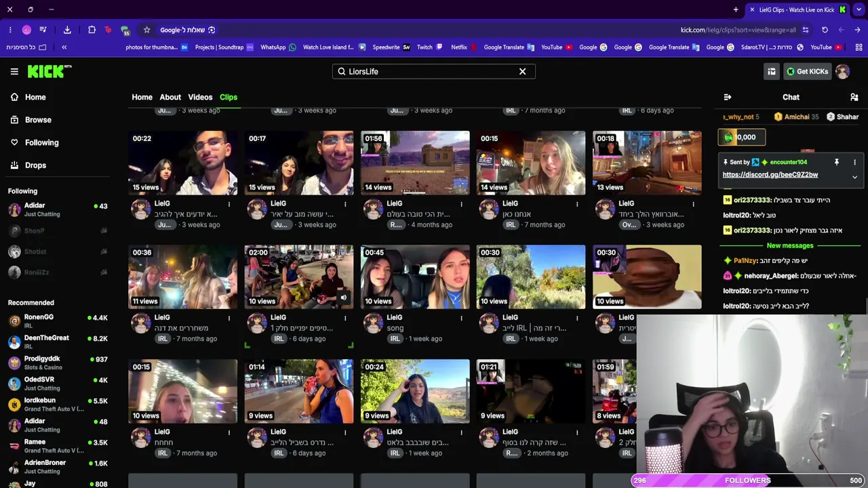
Task: Open the user profile avatar menu
Action: coord(842,71)
